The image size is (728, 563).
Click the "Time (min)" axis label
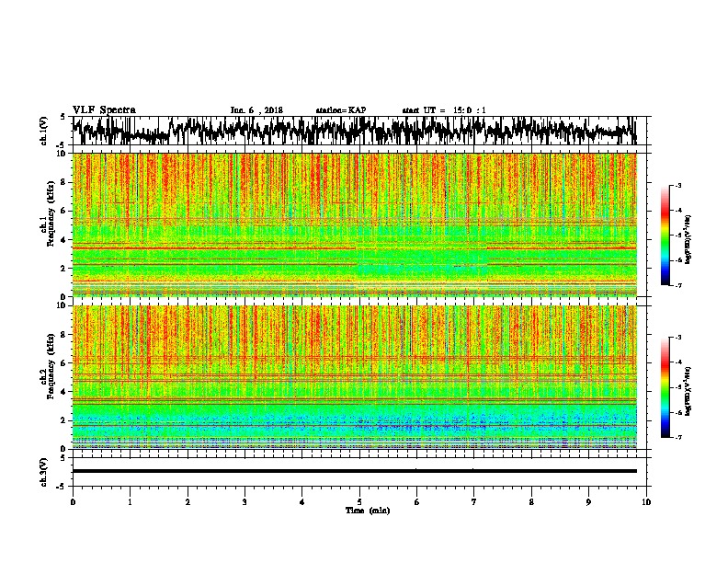368,511
